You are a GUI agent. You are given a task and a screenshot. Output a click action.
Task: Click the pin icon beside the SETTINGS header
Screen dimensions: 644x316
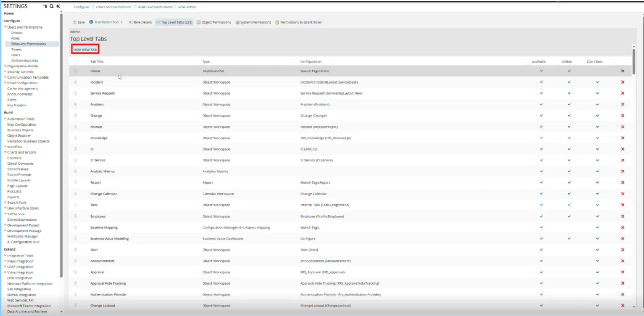click(45, 6)
